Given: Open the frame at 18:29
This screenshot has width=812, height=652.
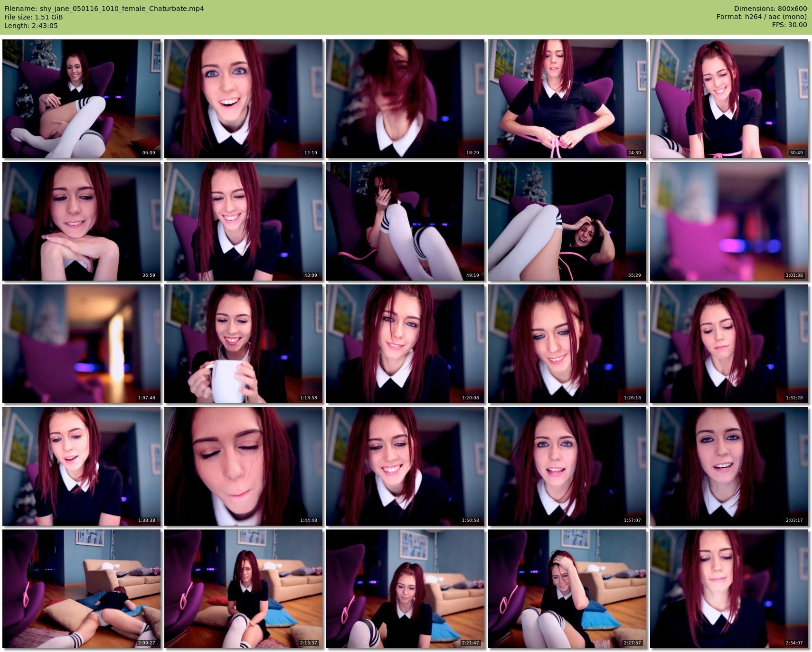Looking at the screenshot, I should click(x=406, y=99).
